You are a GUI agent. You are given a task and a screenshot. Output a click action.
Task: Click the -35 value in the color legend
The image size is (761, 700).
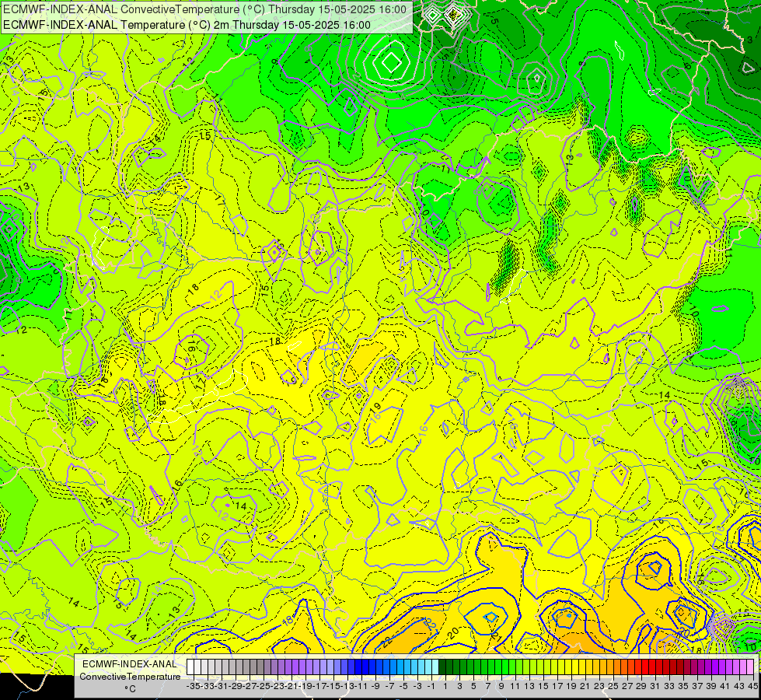click(193, 686)
